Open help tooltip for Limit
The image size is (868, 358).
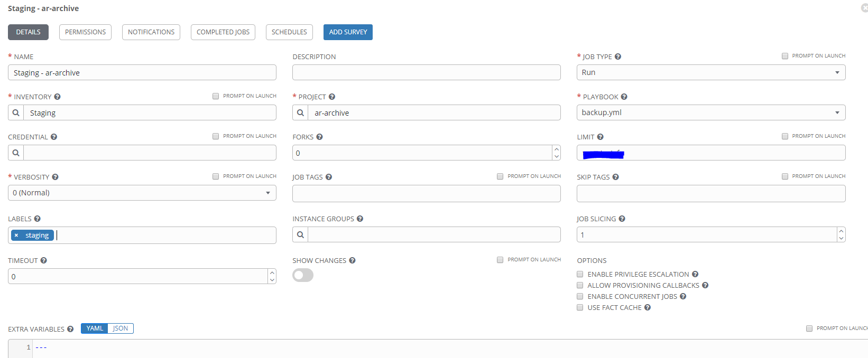click(601, 137)
